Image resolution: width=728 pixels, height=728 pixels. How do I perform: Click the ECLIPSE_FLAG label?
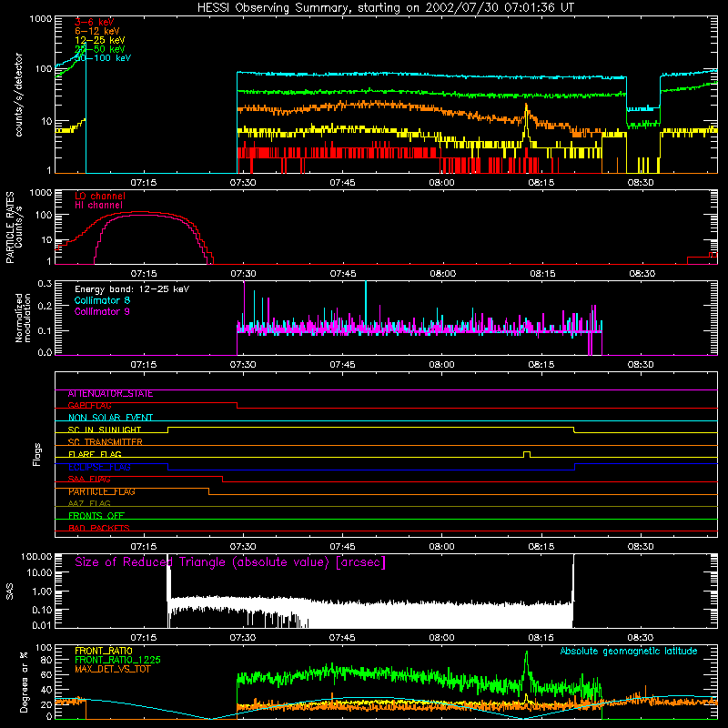(99, 467)
